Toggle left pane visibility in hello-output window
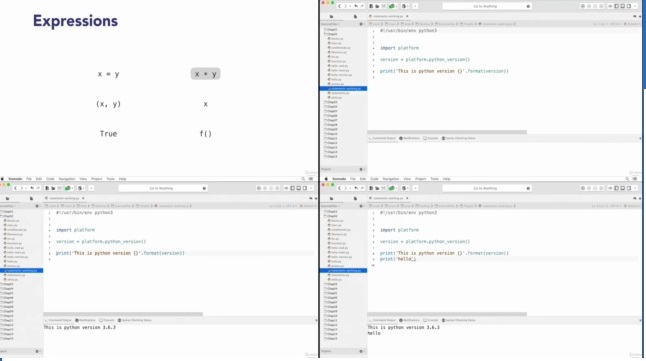 point(617,188)
